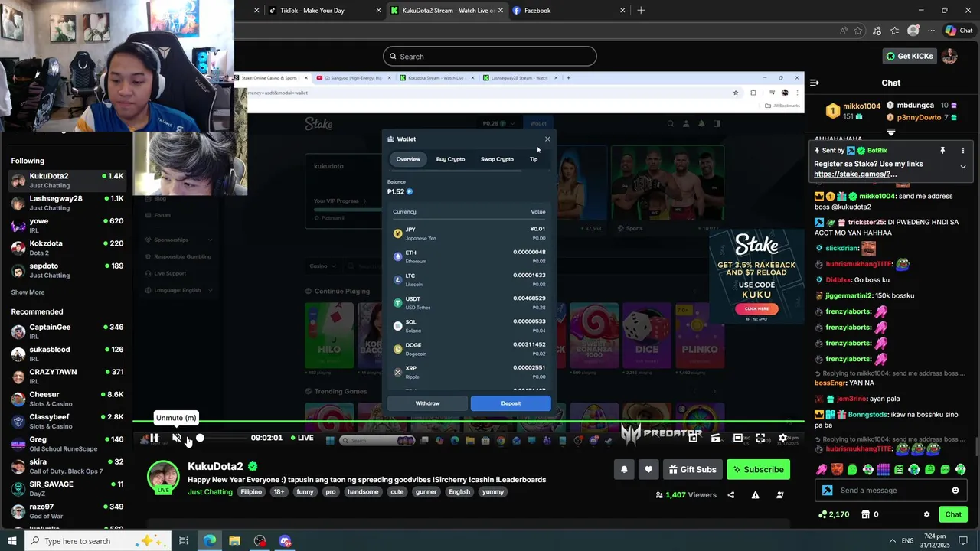
Task: Subscribe to KukuDota2
Action: coord(758,469)
